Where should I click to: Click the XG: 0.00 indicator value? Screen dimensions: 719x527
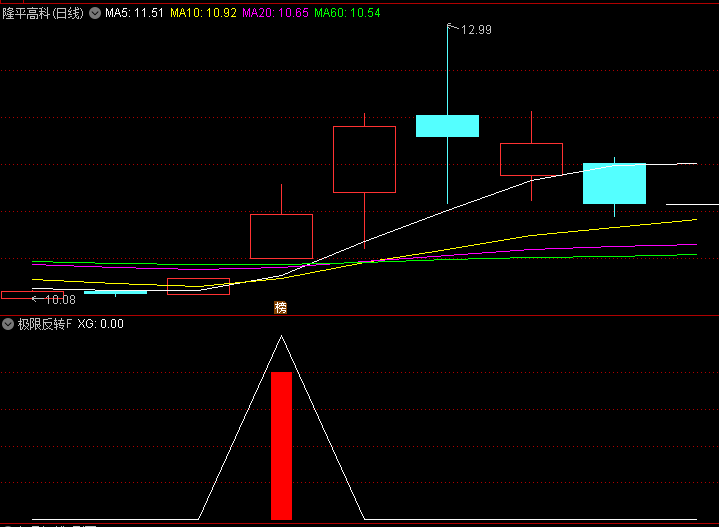100,324
